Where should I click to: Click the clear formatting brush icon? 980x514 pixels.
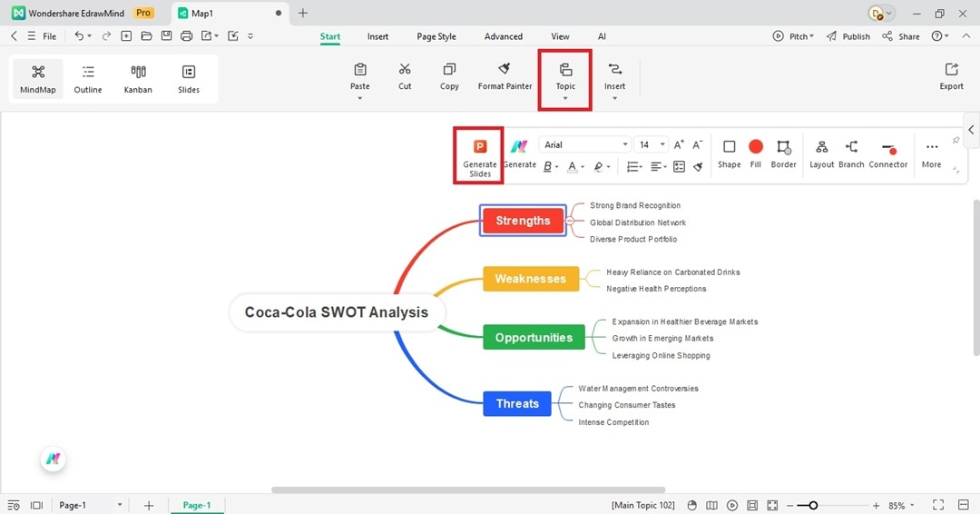(x=698, y=166)
